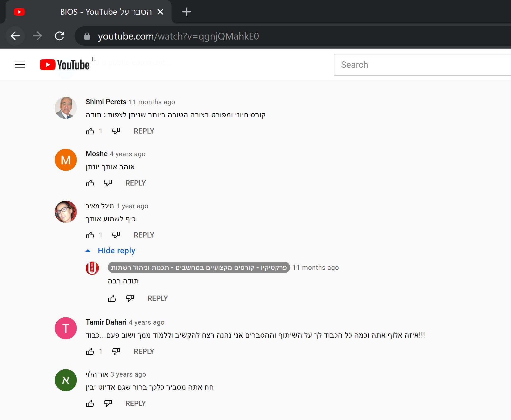Image resolution: width=511 pixels, height=420 pixels.
Task: Thumbs up the channel's reply comment
Action: pyautogui.click(x=112, y=298)
